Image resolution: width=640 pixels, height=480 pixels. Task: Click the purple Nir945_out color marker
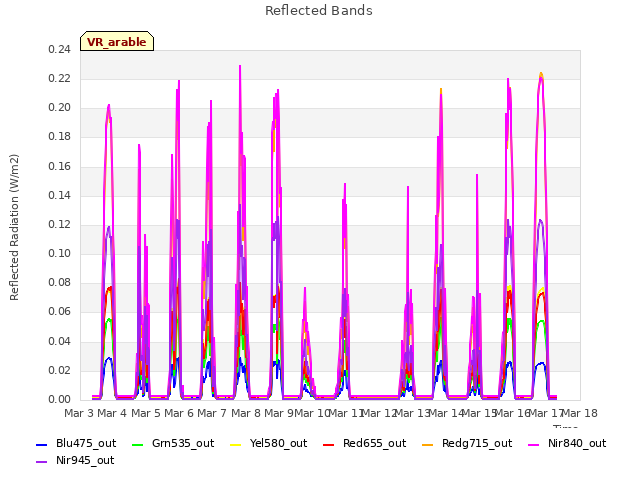[x=42, y=462]
